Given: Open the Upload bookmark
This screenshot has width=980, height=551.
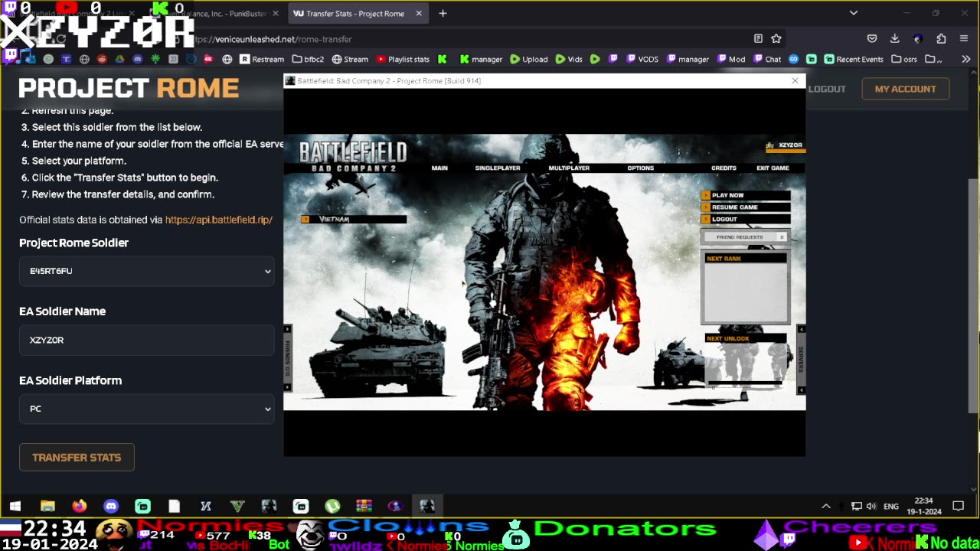Looking at the screenshot, I should (x=529, y=59).
